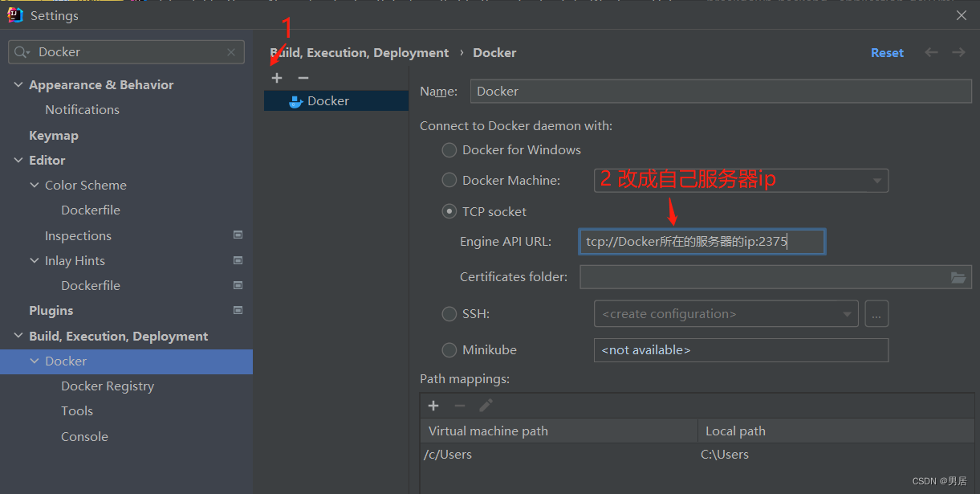Open the Keymap settings page

tap(54, 136)
